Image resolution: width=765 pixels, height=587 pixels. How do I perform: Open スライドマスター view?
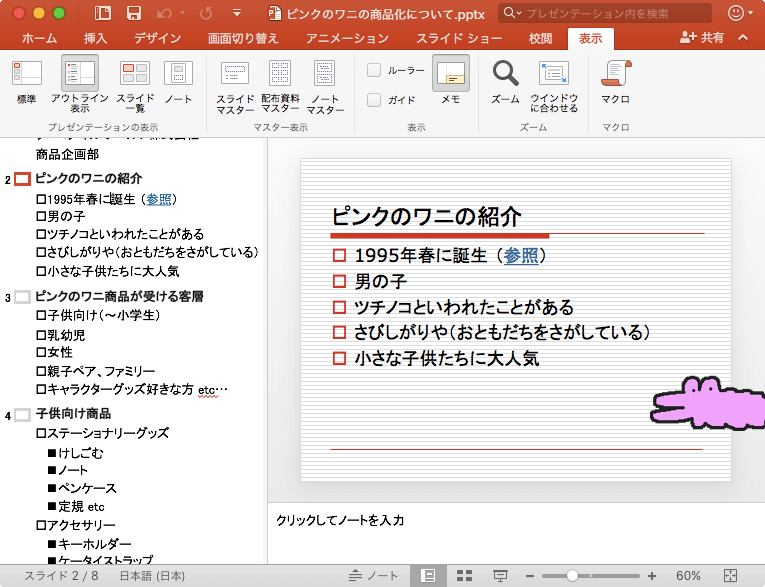tap(235, 87)
